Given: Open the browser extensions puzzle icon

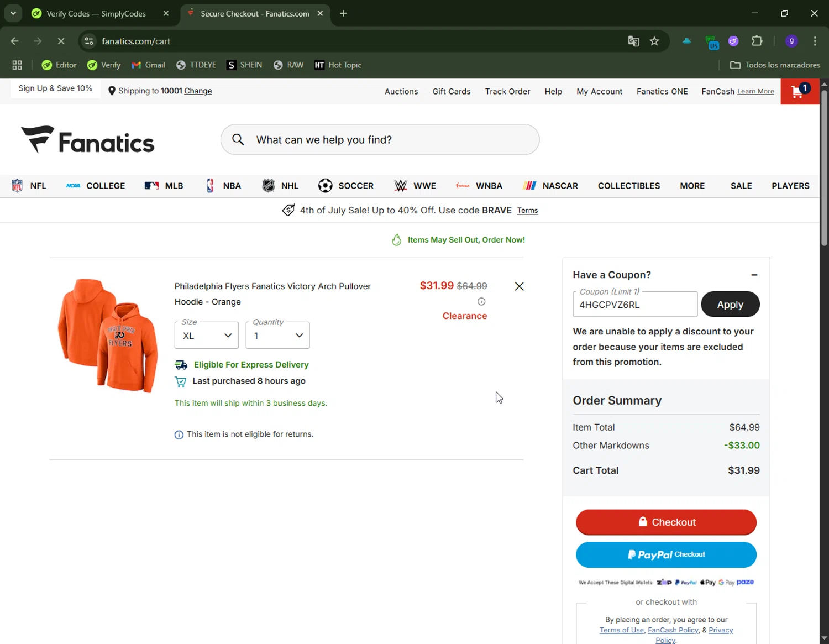Looking at the screenshot, I should (757, 41).
